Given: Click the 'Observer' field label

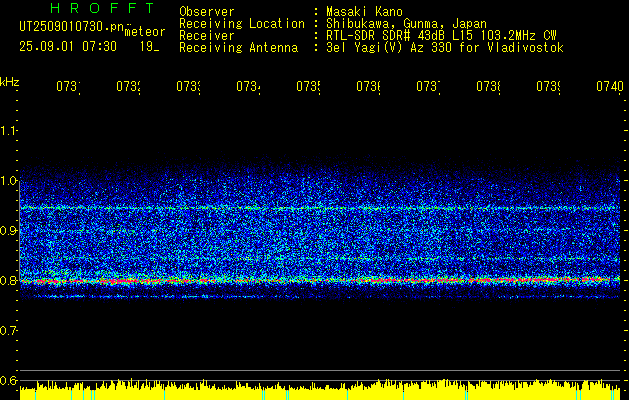Looking at the screenshot, I should (x=207, y=11).
